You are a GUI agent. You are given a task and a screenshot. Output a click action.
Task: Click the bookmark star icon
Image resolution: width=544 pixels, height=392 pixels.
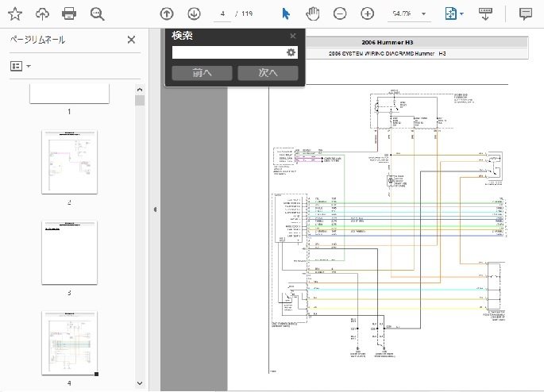tap(15, 13)
